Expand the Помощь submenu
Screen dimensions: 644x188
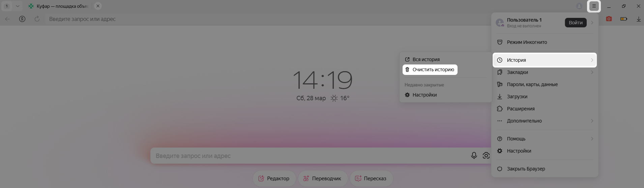[545, 139]
